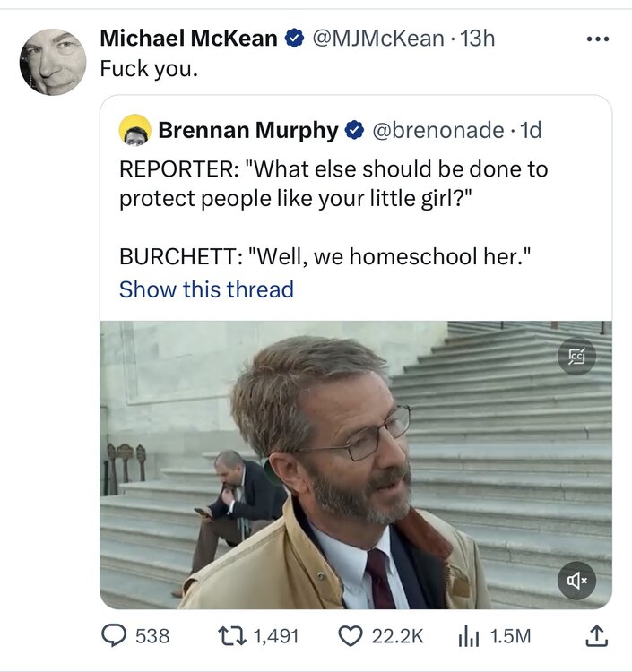The image size is (632, 672).
Task: Play the embedded video thumbnail
Action: pyautogui.click(x=355, y=464)
